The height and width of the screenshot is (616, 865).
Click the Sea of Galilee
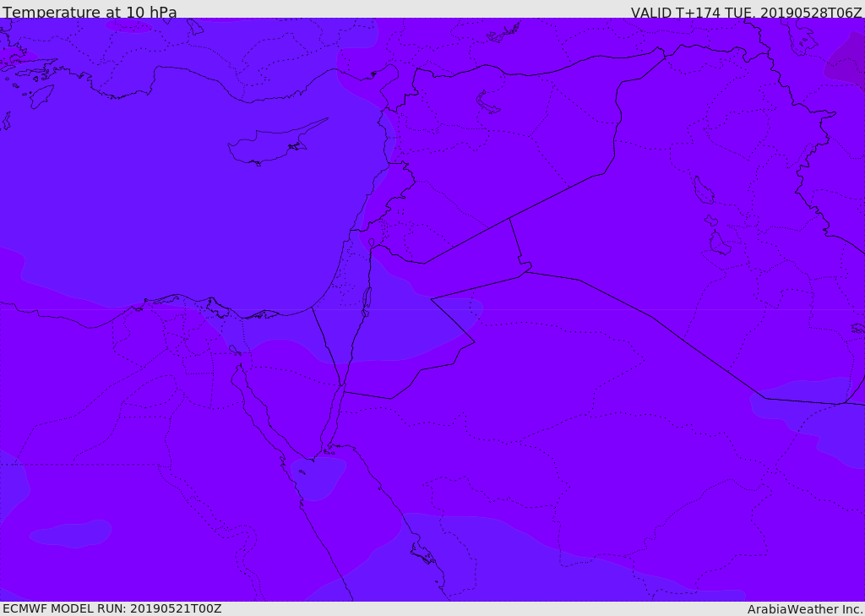(x=372, y=243)
